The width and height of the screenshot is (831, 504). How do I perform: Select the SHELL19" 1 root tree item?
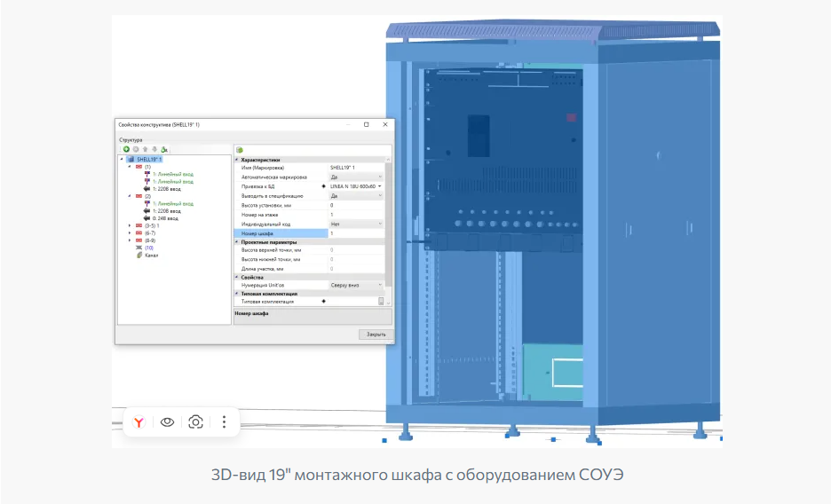click(148, 160)
